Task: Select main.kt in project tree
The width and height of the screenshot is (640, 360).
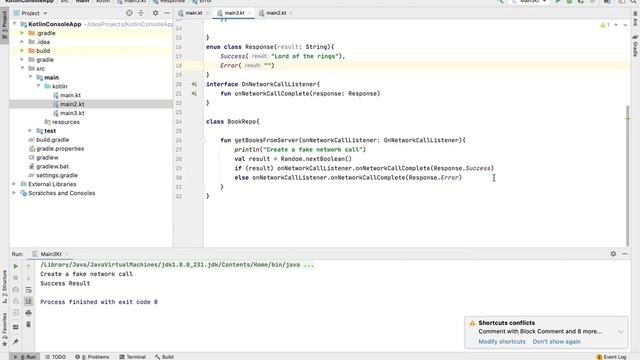Action: [70, 95]
